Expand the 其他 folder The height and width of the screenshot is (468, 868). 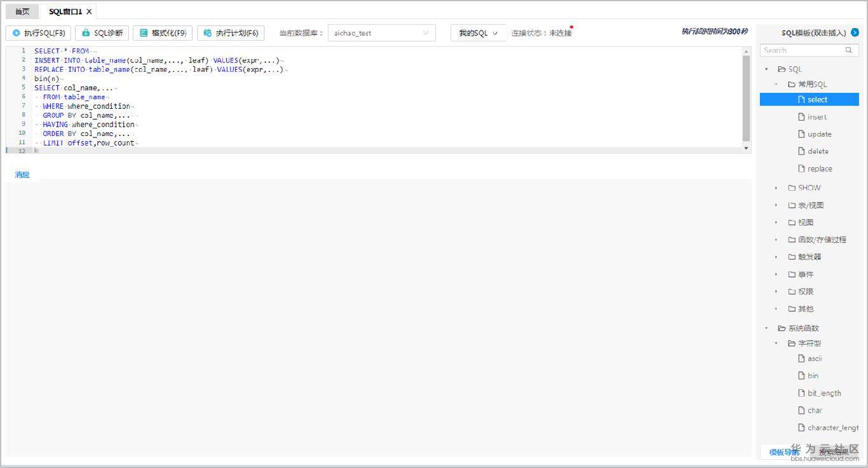776,308
